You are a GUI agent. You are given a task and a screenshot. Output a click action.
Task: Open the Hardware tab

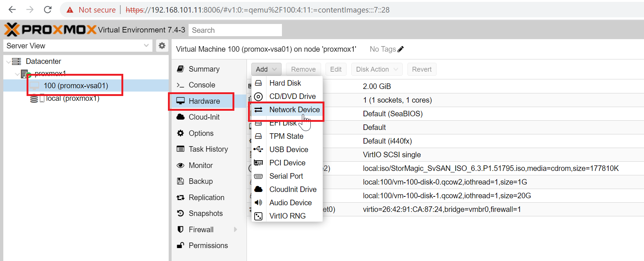click(x=209, y=101)
